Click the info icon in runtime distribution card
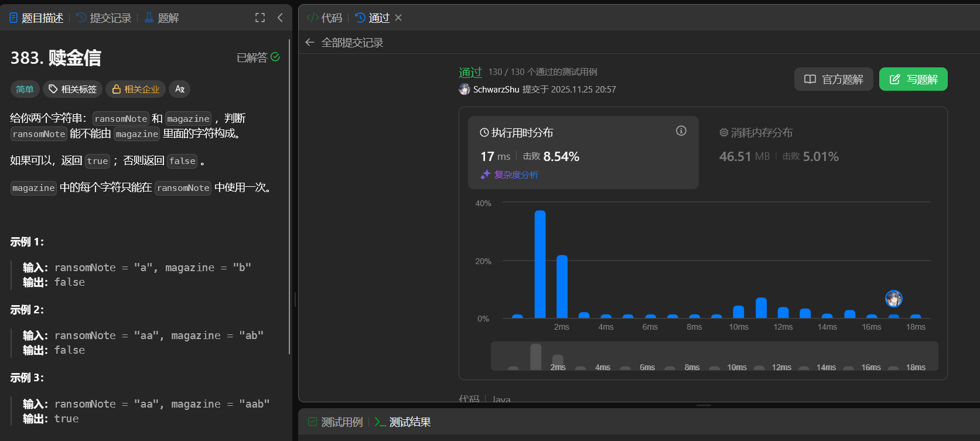This screenshot has height=441, width=980. coord(681,131)
